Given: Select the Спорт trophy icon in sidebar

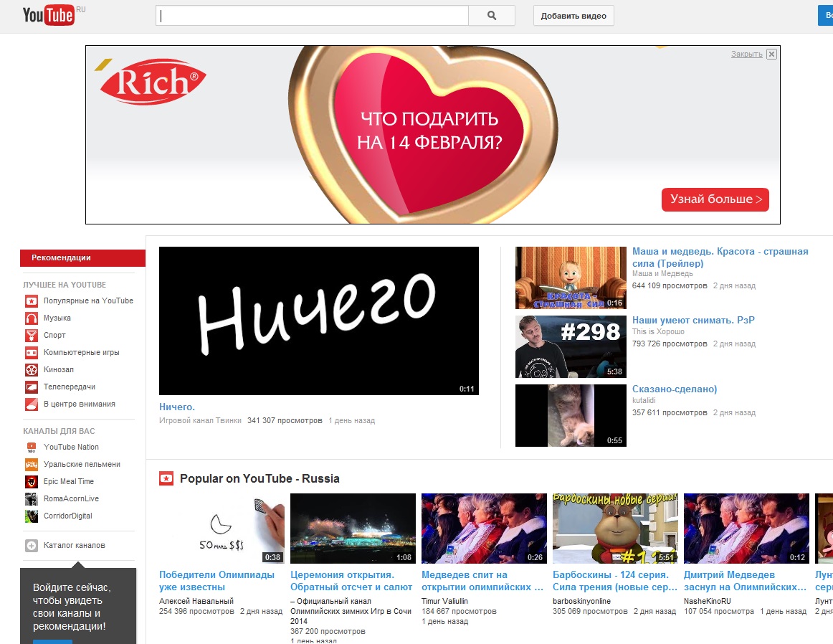Looking at the screenshot, I should point(32,335).
